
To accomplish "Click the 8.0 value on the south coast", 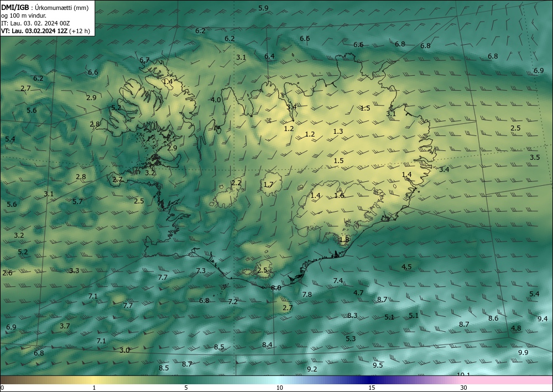I will click(276, 288).
